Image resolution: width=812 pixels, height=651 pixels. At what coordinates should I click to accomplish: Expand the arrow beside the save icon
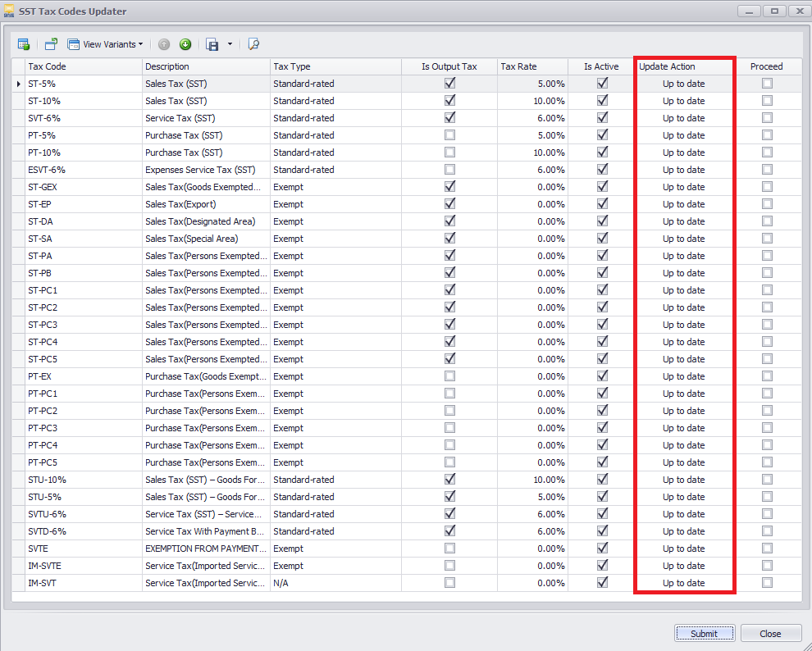[x=230, y=44]
